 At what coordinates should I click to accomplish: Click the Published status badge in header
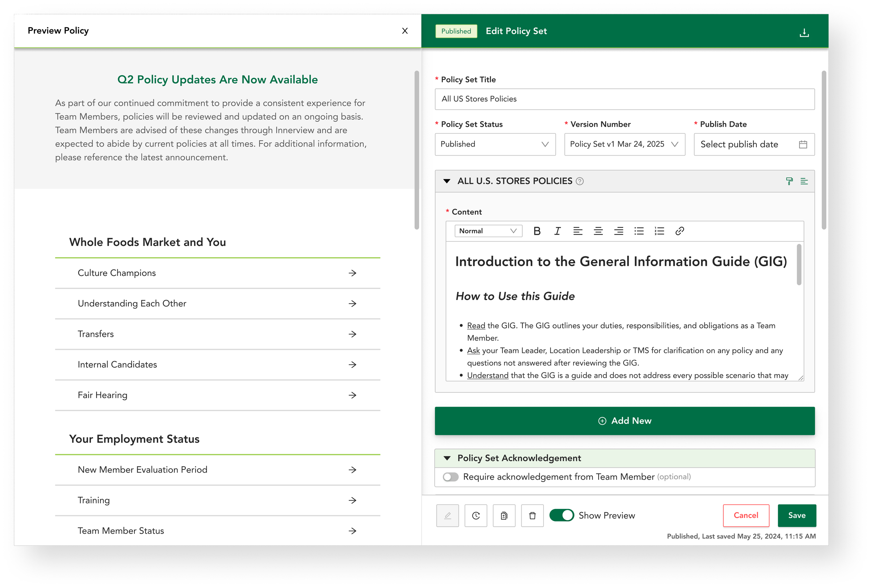456,31
